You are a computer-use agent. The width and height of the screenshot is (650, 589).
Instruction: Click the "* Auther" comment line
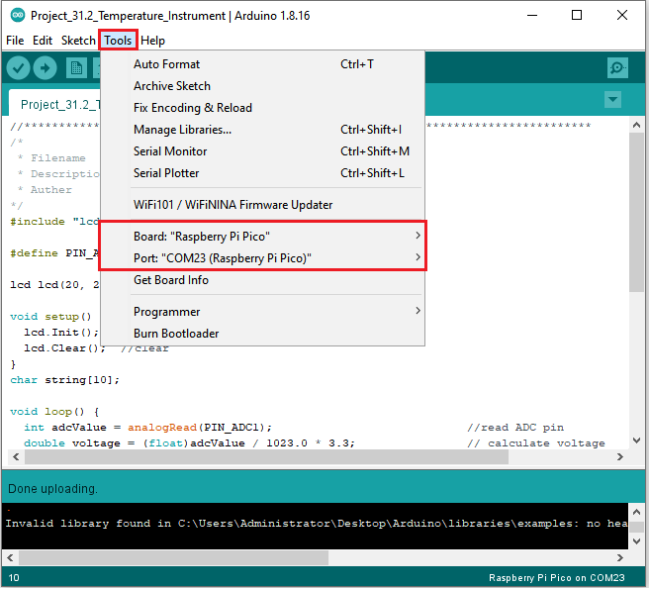click(44, 189)
